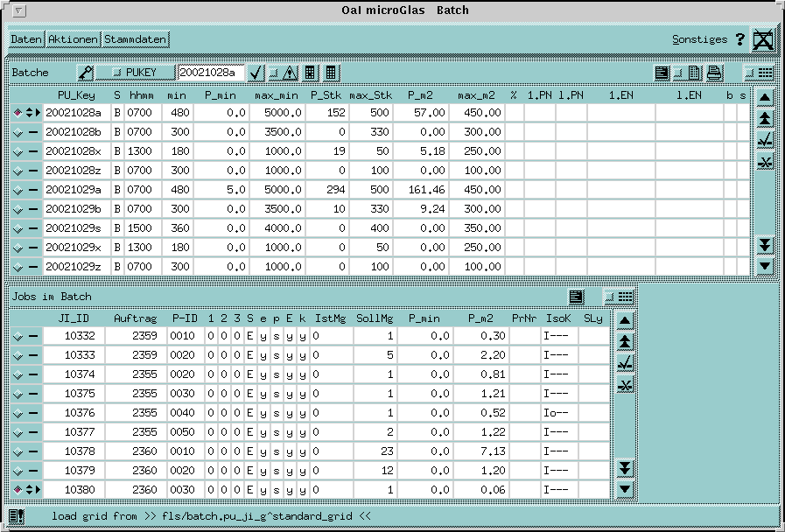
Task: Open the grid layout selector in Batche toolbar
Action: click(760, 73)
